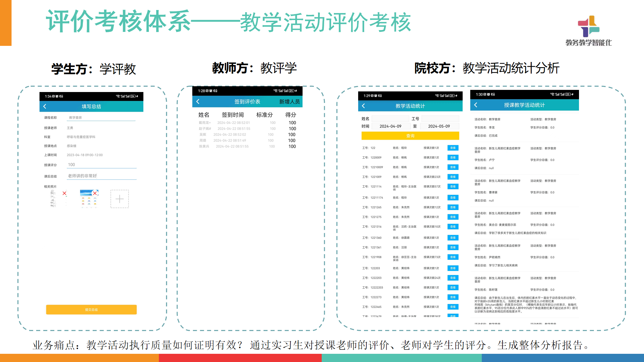Tap plus box to add photo
This screenshot has width=644, height=362.
click(119, 199)
